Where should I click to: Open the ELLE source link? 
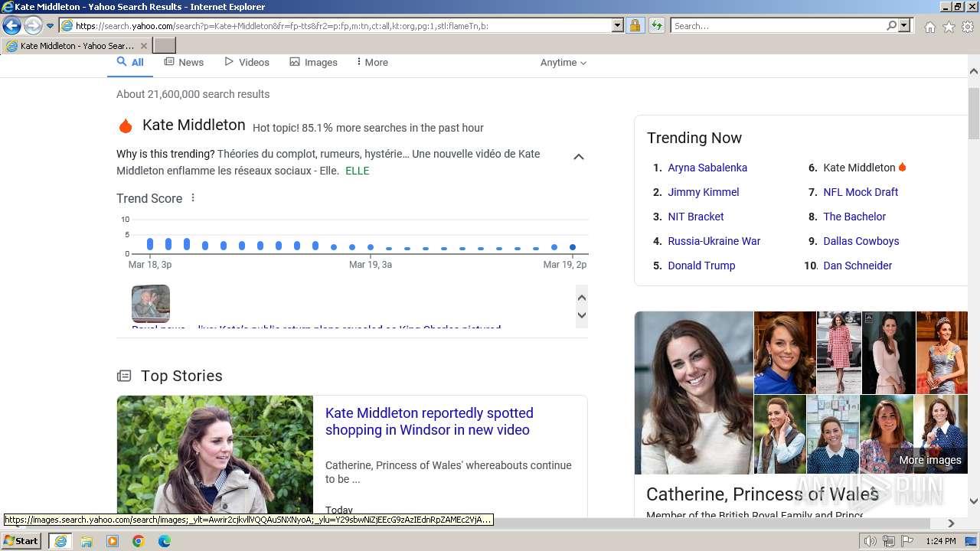pyautogui.click(x=358, y=171)
